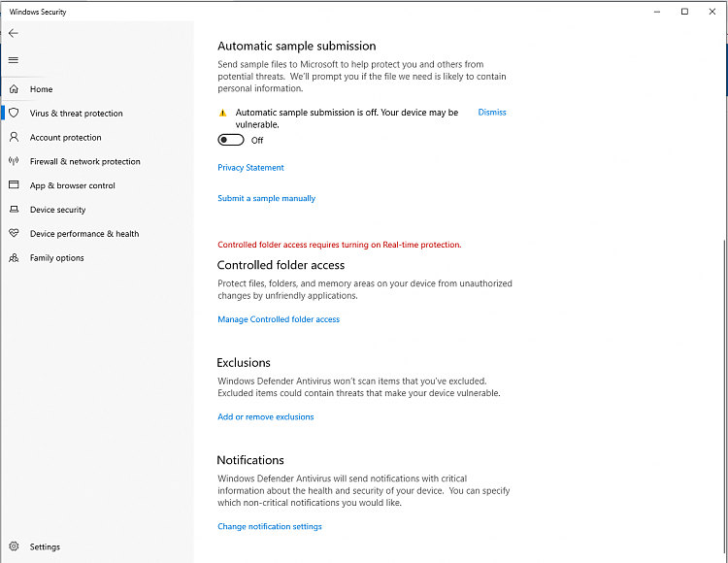Click the Home house icon
Image resolution: width=728 pixels, height=563 pixels.
pos(14,88)
